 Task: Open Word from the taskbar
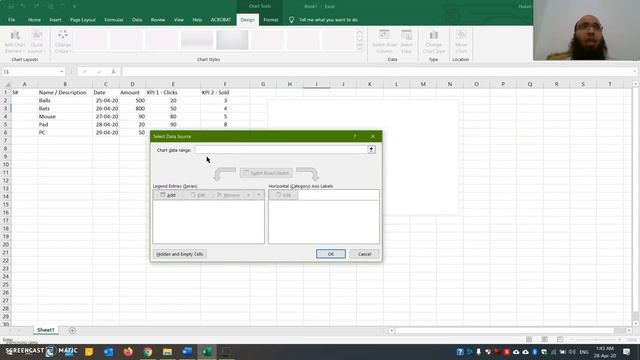(187, 351)
